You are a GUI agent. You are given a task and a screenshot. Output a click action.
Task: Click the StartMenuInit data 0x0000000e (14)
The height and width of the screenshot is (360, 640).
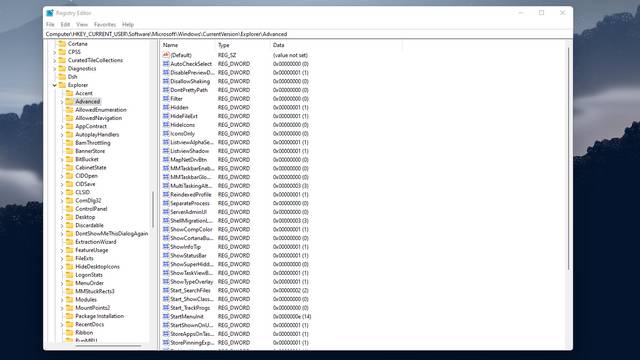click(292, 316)
